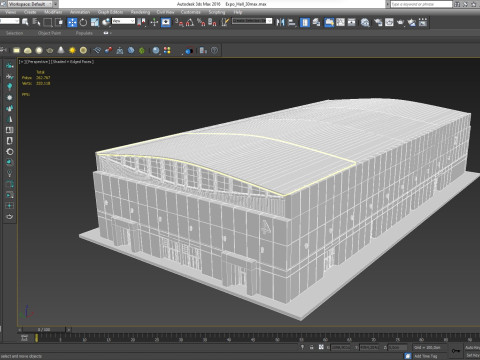Activate the Select and Scale tool
The image size is (480, 360).
(95, 22)
